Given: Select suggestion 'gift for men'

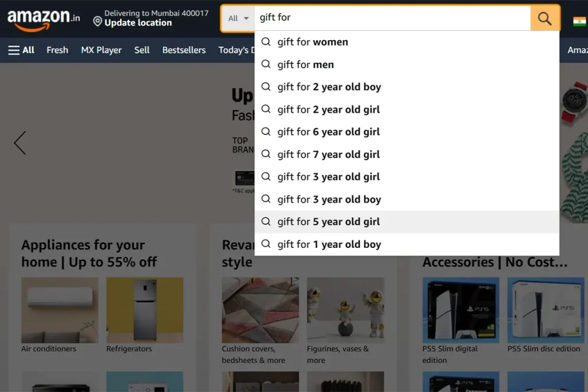Looking at the screenshot, I should (407, 64).
